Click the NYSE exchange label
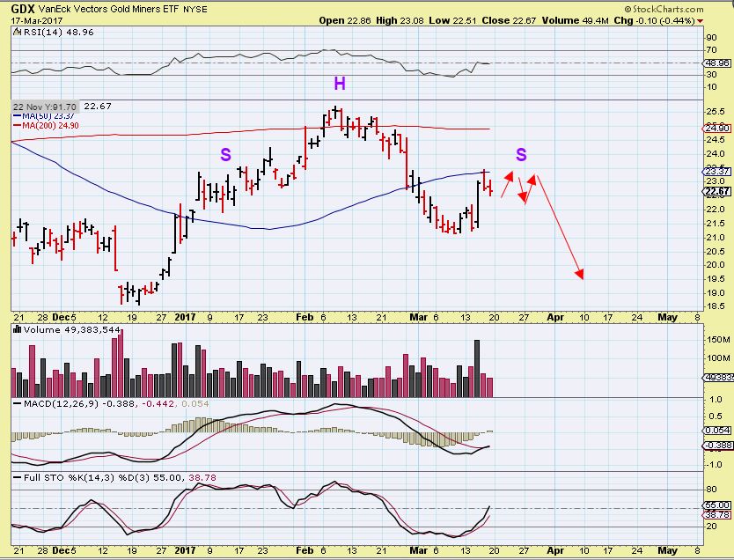734x560 pixels. tap(195, 10)
